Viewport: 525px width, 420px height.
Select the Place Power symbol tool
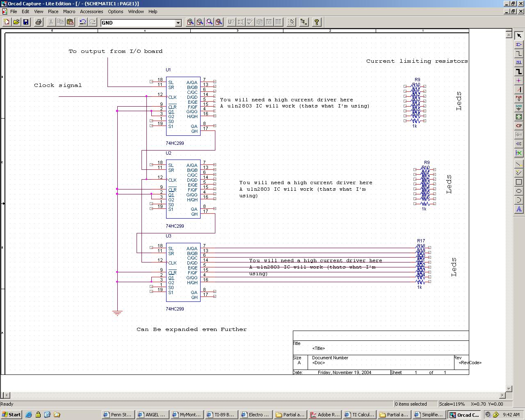click(519, 98)
